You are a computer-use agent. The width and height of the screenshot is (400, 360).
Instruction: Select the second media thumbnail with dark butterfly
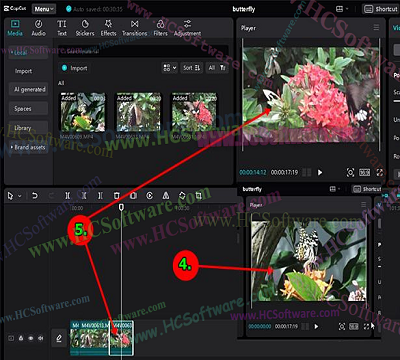click(x=138, y=113)
